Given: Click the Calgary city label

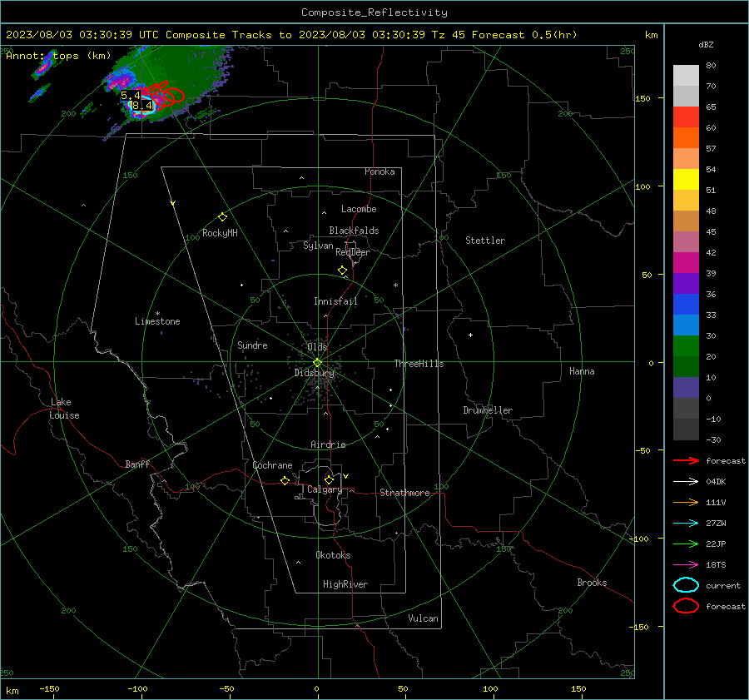Looking at the screenshot, I should coord(325,489).
